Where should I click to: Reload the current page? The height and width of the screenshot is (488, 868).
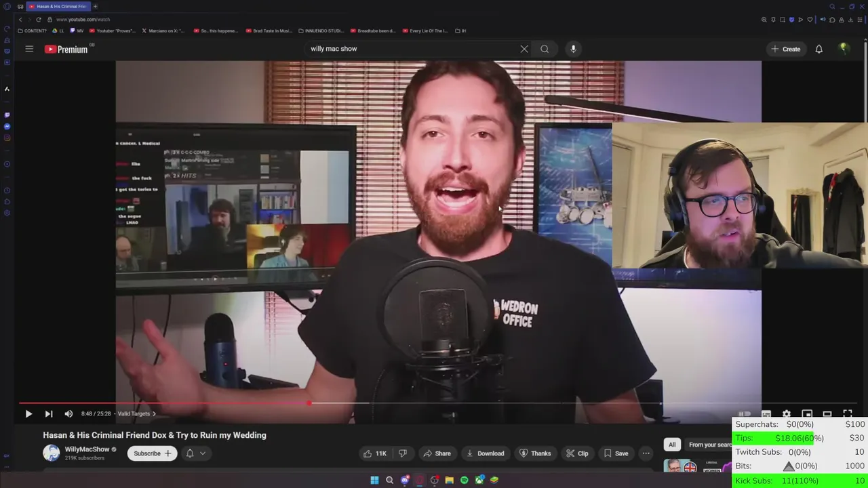pyautogui.click(x=39, y=19)
